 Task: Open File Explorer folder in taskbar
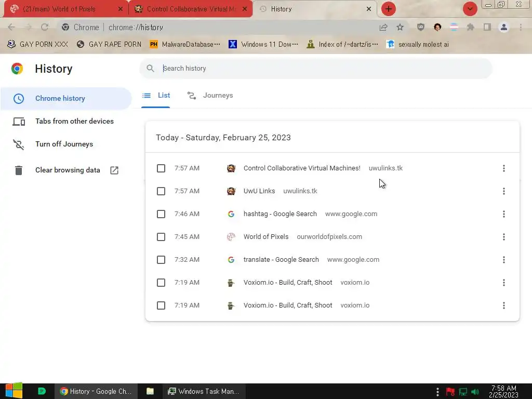point(150,391)
